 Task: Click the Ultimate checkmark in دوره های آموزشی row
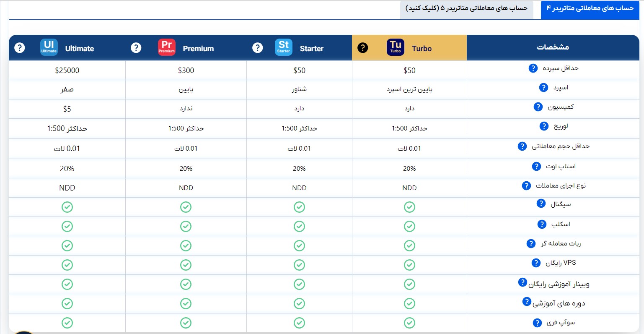point(67,303)
